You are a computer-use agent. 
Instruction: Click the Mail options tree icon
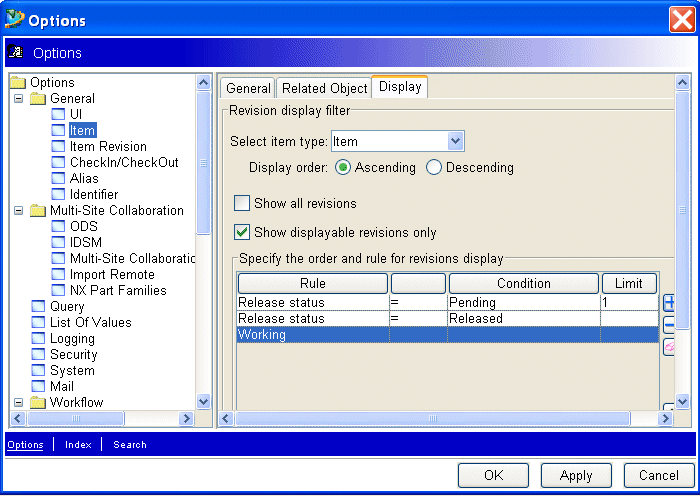click(39, 387)
